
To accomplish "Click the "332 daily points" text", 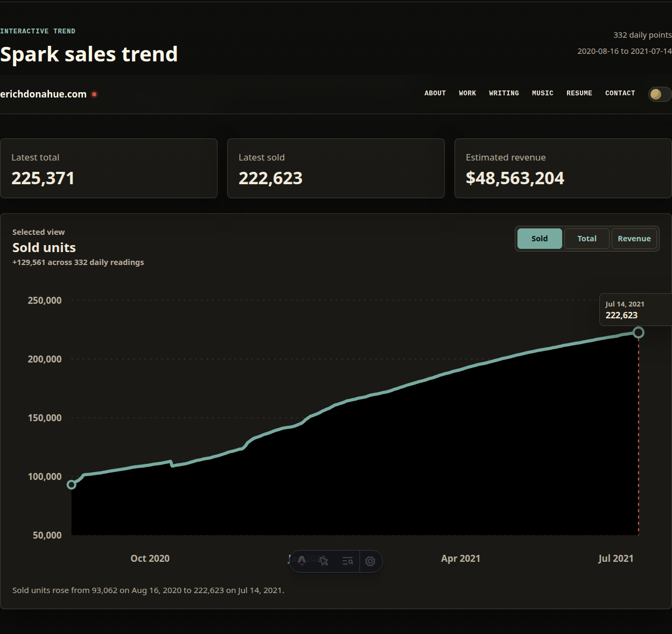I will [642, 35].
